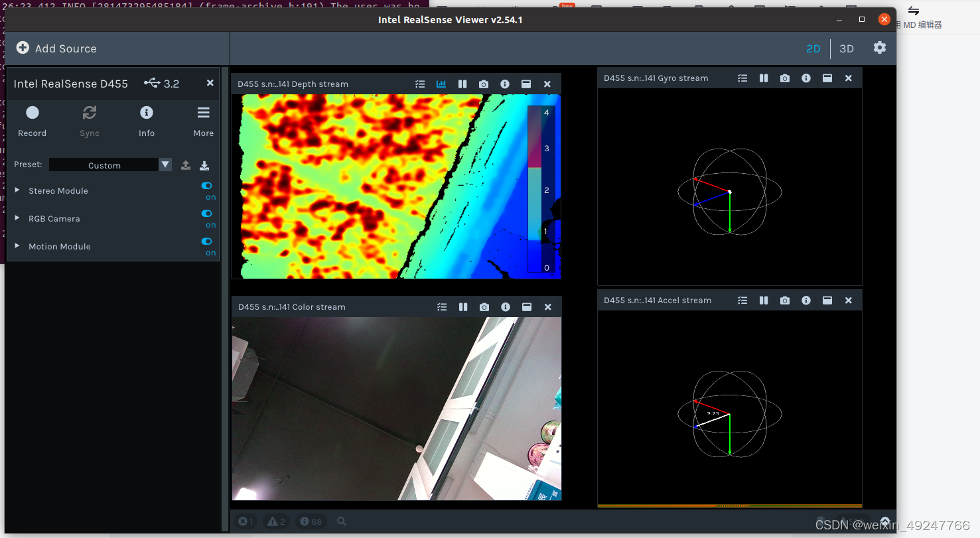Pause the Depth stream
The height and width of the screenshot is (538, 980).
462,84
